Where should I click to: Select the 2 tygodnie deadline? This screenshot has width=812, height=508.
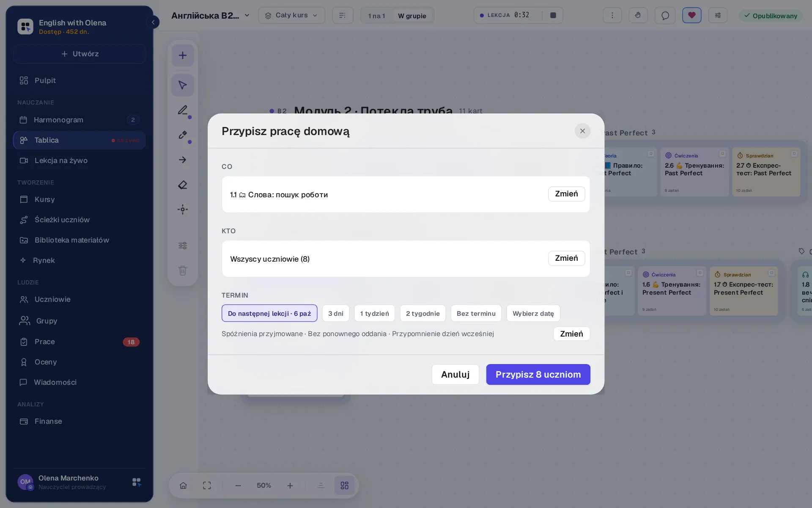[x=423, y=313]
